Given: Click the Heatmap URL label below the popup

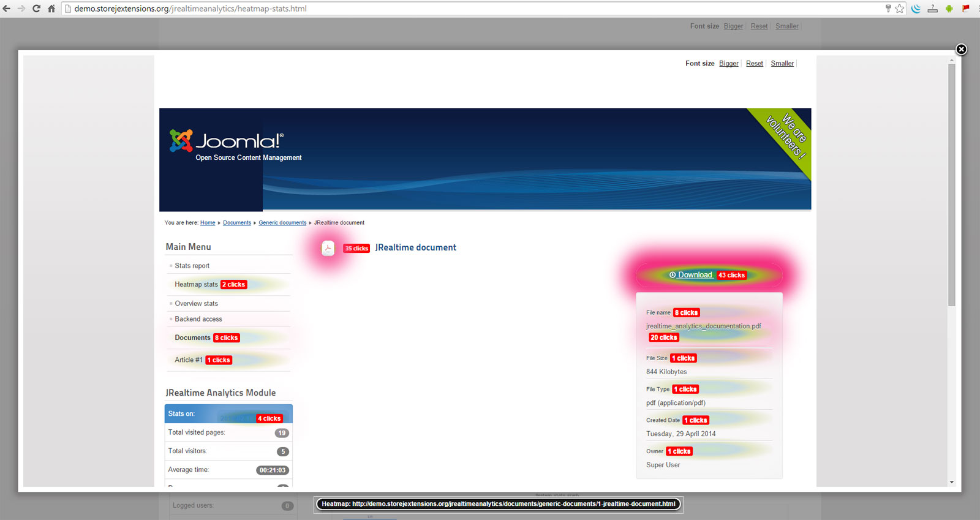Looking at the screenshot, I should click(x=499, y=504).
